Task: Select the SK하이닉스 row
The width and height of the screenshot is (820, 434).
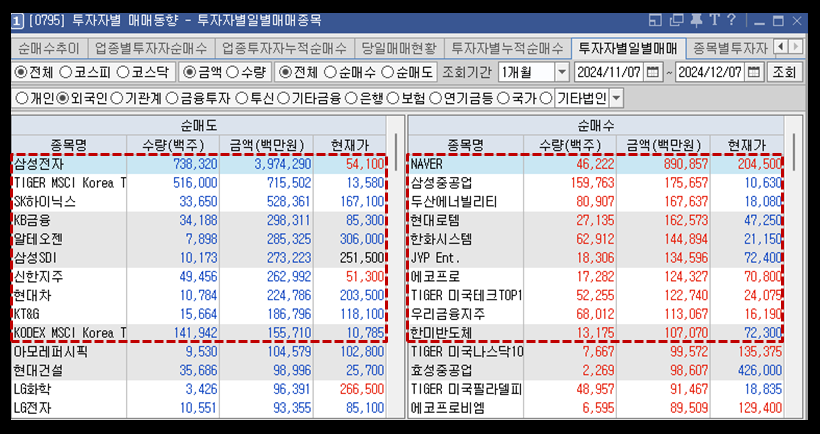Action: (x=199, y=202)
